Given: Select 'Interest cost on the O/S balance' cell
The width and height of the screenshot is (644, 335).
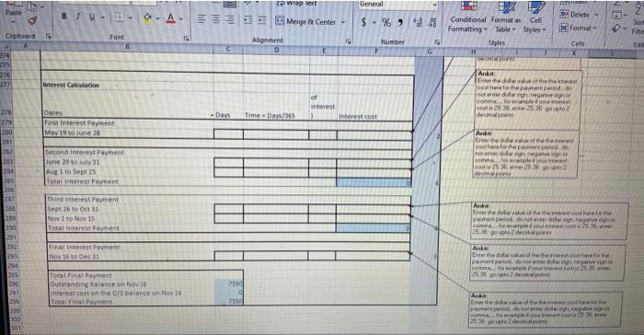Looking at the screenshot, I should pyautogui.click(x=132, y=293).
